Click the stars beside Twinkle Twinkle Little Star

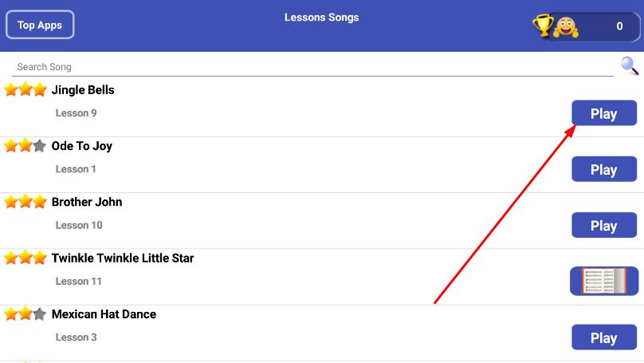[x=26, y=258]
